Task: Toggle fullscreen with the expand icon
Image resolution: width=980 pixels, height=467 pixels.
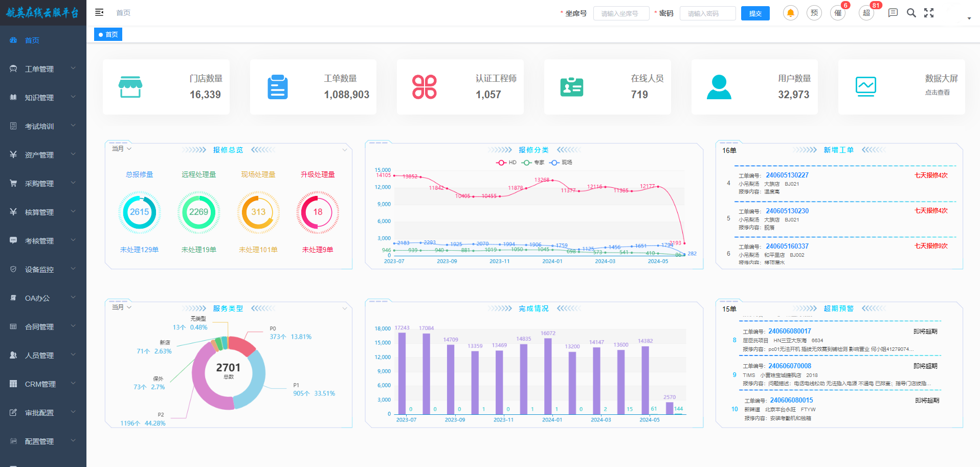Action: click(929, 13)
